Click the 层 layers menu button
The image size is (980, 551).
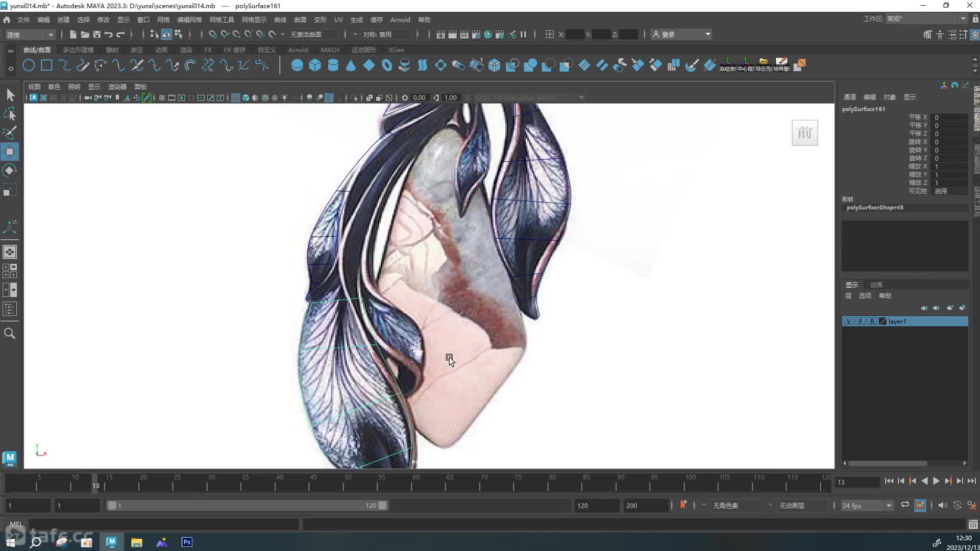click(848, 296)
